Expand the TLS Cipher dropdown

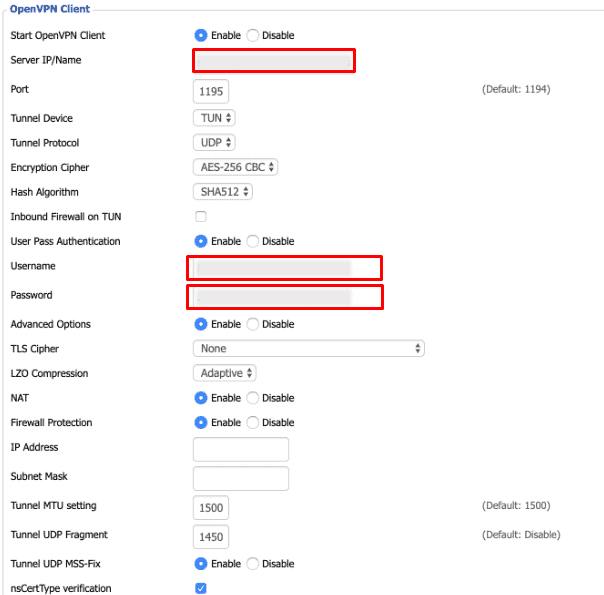pyautogui.click(x=308, y=349)
